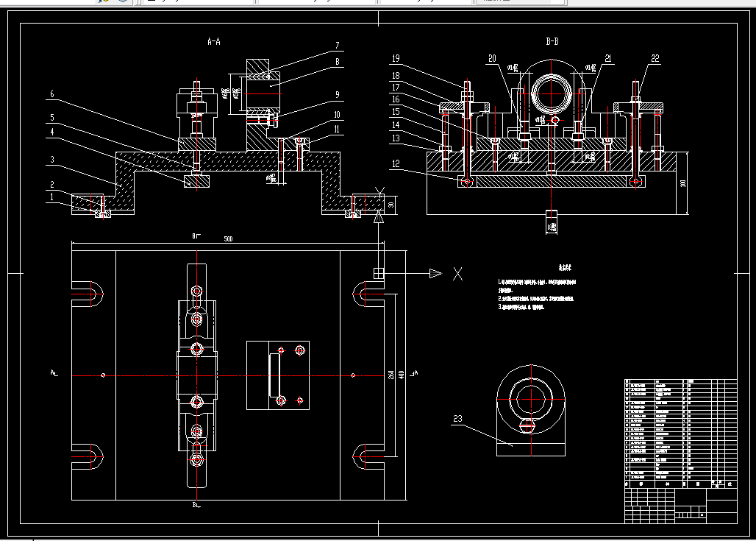Select part callout number 18
The height and width of the screenshot is (541, 756).
(396, 75)
